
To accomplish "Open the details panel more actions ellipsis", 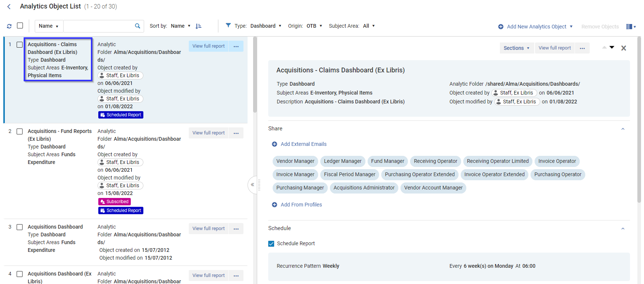I will coord(582,48).
